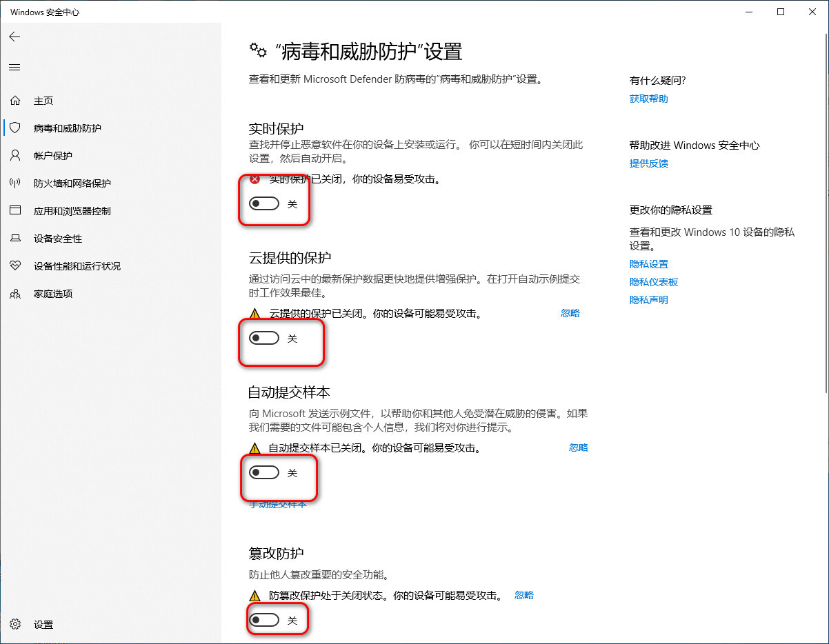The height and width of the screenshot is (644, 829).
Task: Turn on the 篡改防护 toggle
Action: [x=264, y=621]
